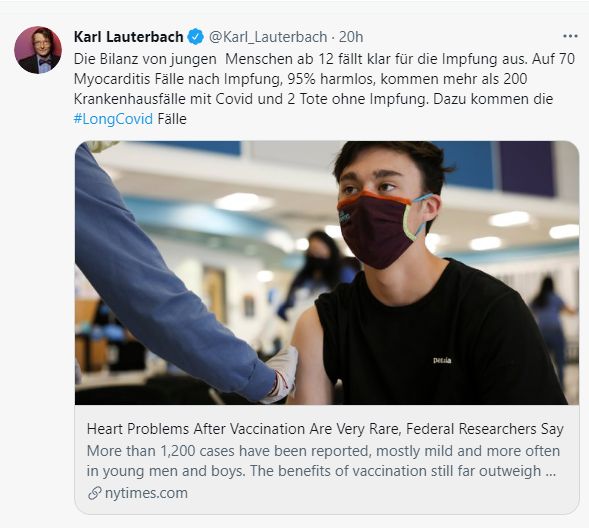Click the logo on the black shirt
This screenshot has height=528, width=589.
pyautogui.click(x=442, y=361)
